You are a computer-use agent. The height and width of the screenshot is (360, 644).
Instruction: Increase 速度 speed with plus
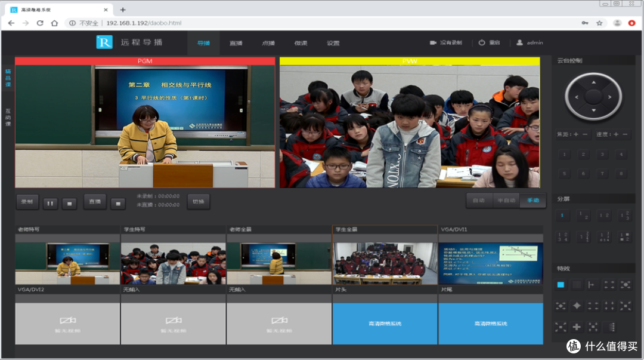(x=616, y=134)
